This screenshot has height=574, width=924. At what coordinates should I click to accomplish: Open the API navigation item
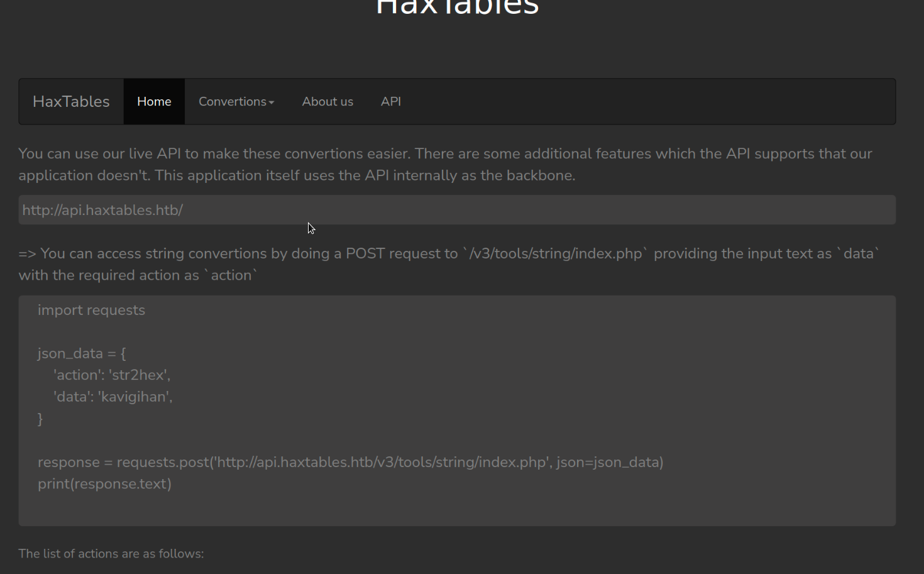(x=391, y=101)
